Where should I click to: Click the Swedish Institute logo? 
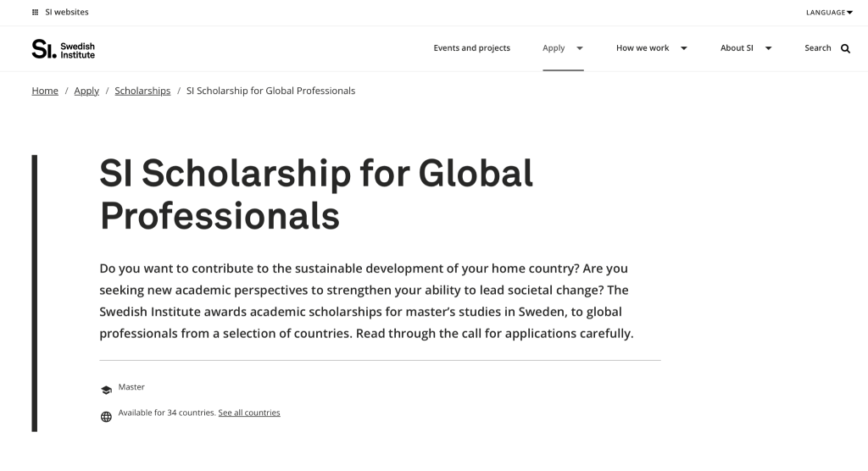click(63, 48)
